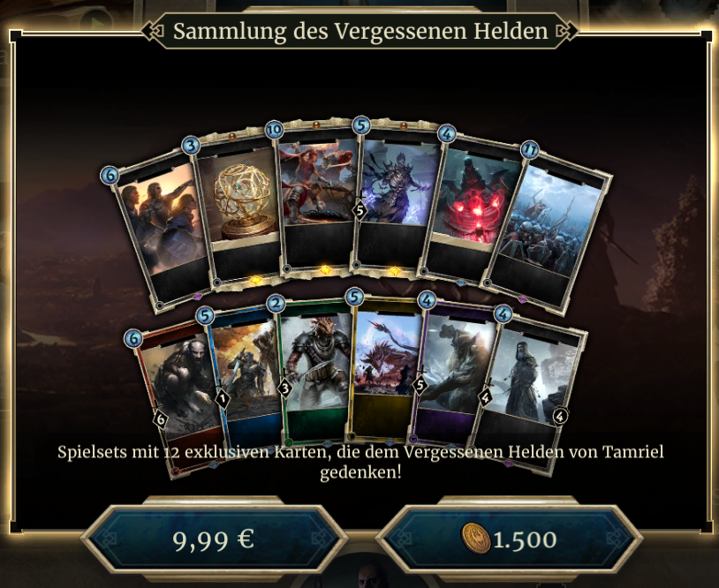This screenshot has height=588, width=719.
Task: Click the gold coin icon
Action: point(476,539)
